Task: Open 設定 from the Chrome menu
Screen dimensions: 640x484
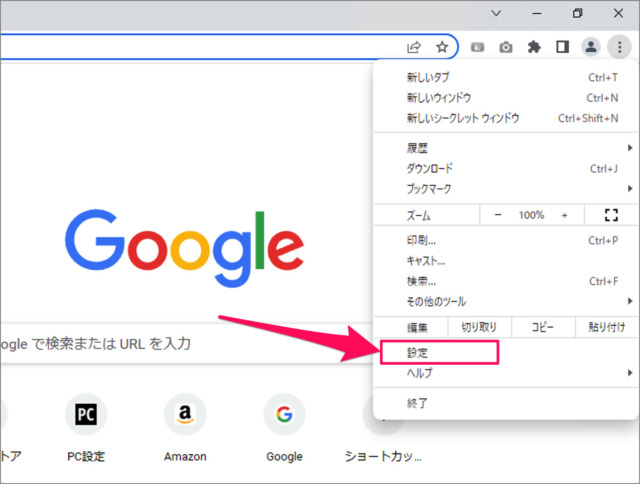Action: click(506, 353)
